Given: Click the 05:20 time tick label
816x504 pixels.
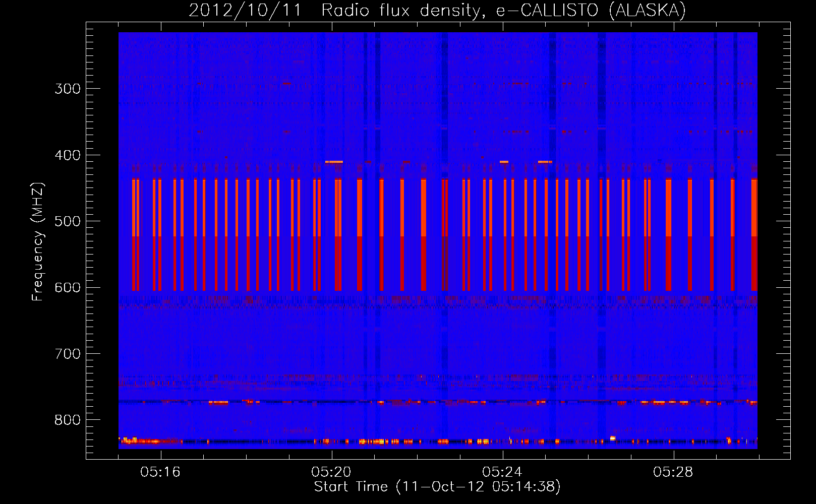Looking at the screenshot, I should pos(331,472).
